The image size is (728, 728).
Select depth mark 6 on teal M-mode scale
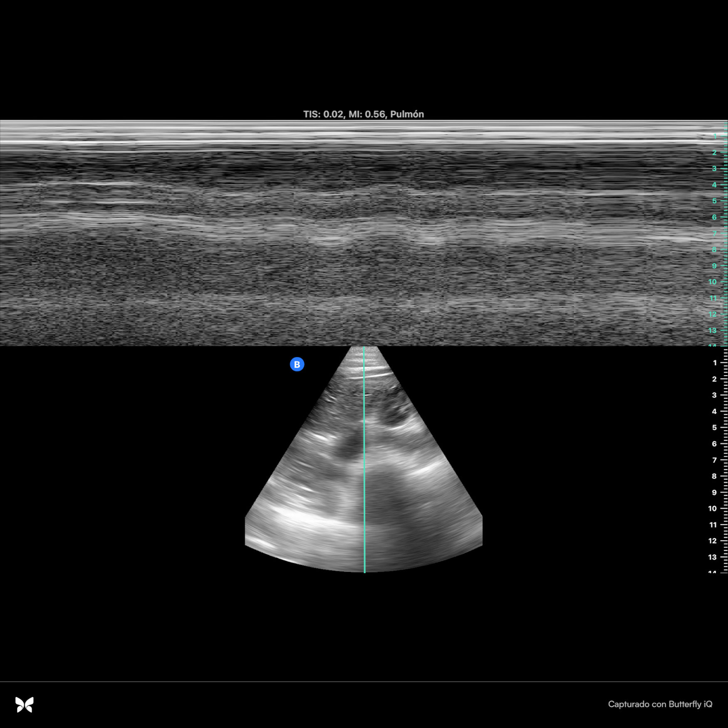pos(714,217)
